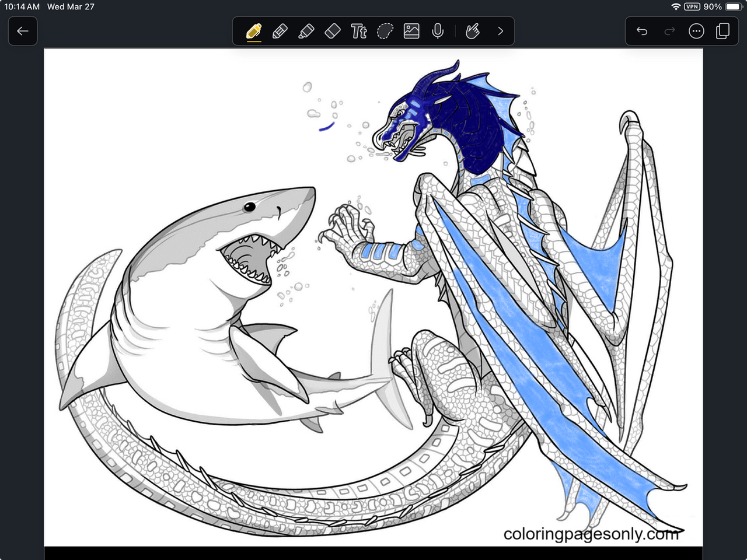Check the Wi-Fi status icon
The height and width of the screenshot is (560, 747).
click(x=676, y=6)
